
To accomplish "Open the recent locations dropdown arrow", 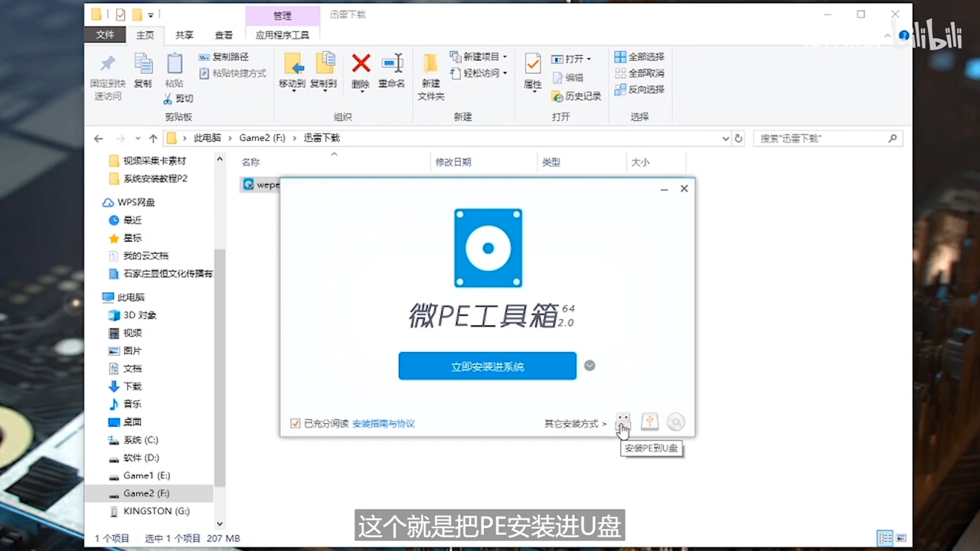I will tap(138, 139).
